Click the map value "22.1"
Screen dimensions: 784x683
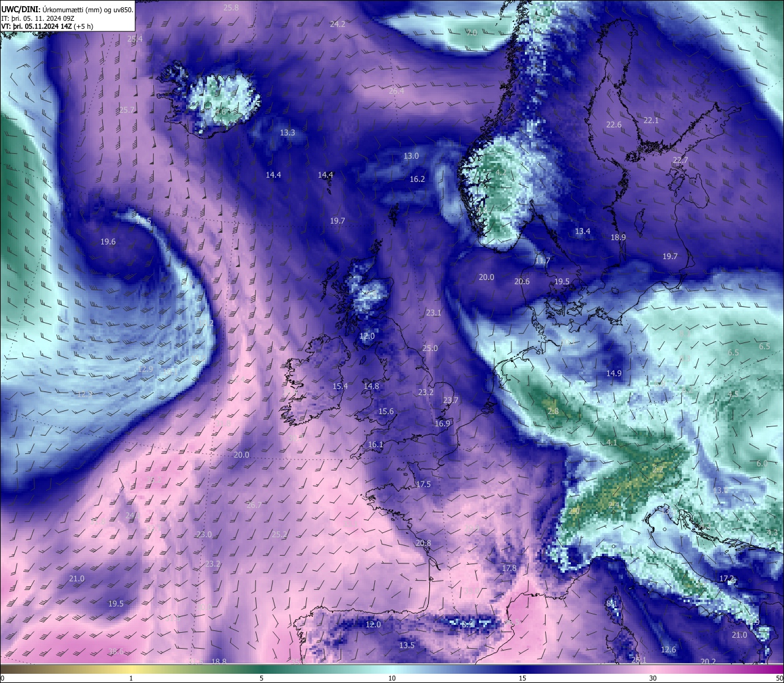pyautogui.click(x=651, y=120)
